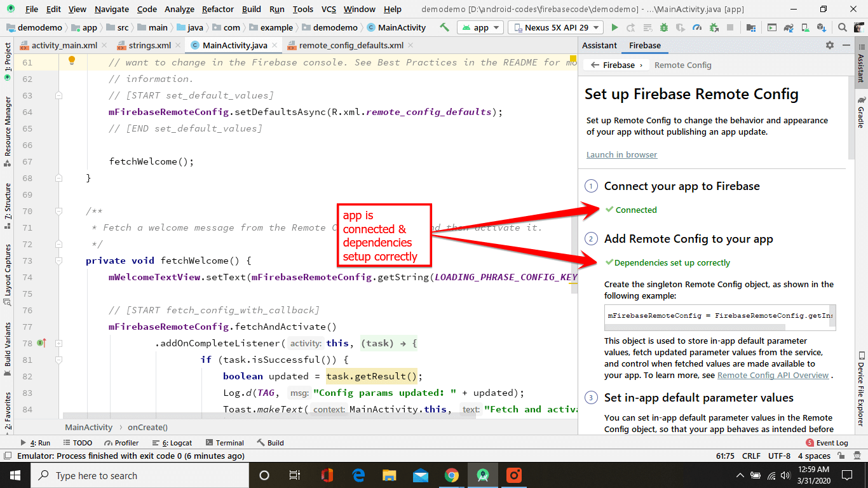
Task: Click the lightbulb intention icon at line 61
Action: (x=72, y=61)
